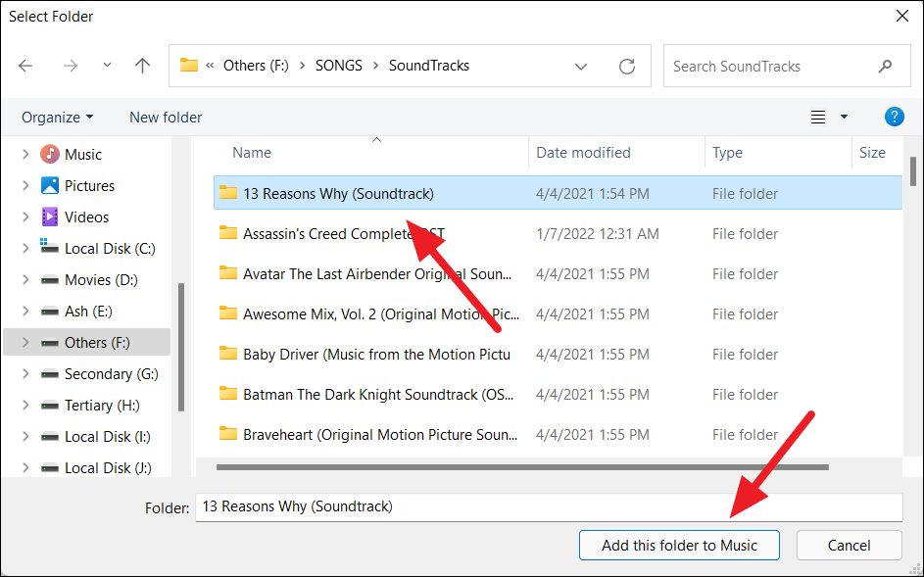
Task: Click the Up one level arrow
Action: click(x=142, y=67)
